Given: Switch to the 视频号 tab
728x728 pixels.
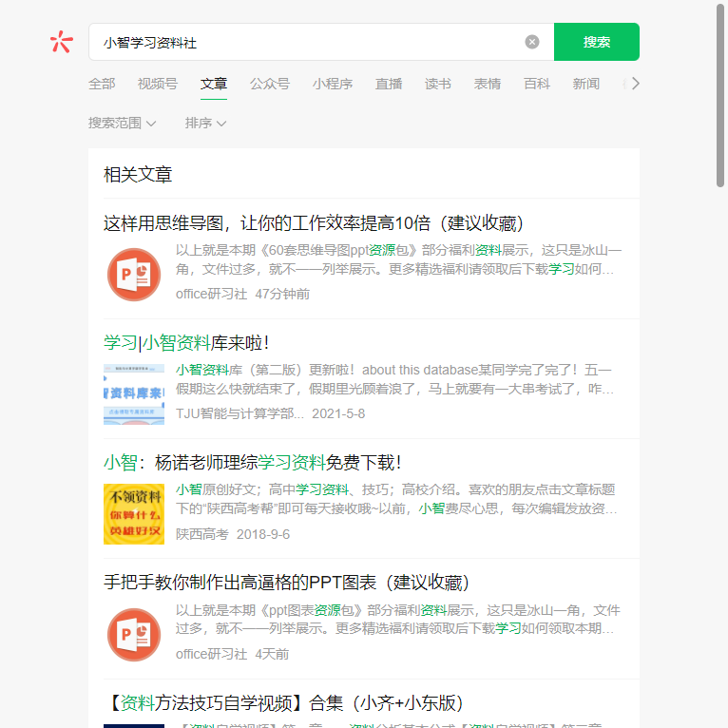Looking at the screenshot, I should coord(158,84).
